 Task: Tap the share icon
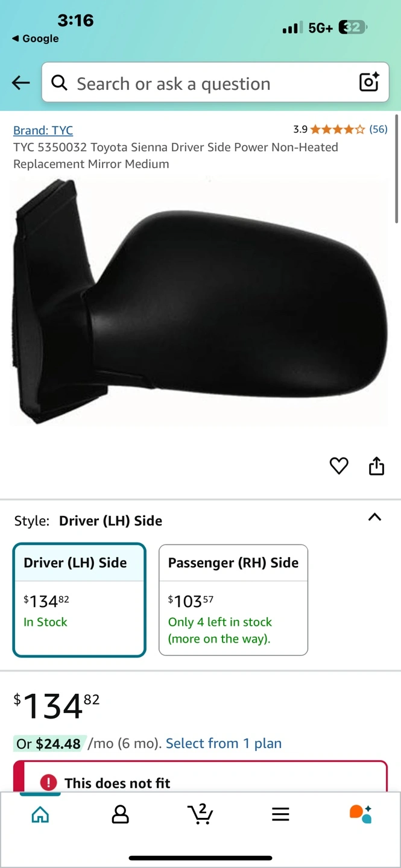(x=376, y=465)
